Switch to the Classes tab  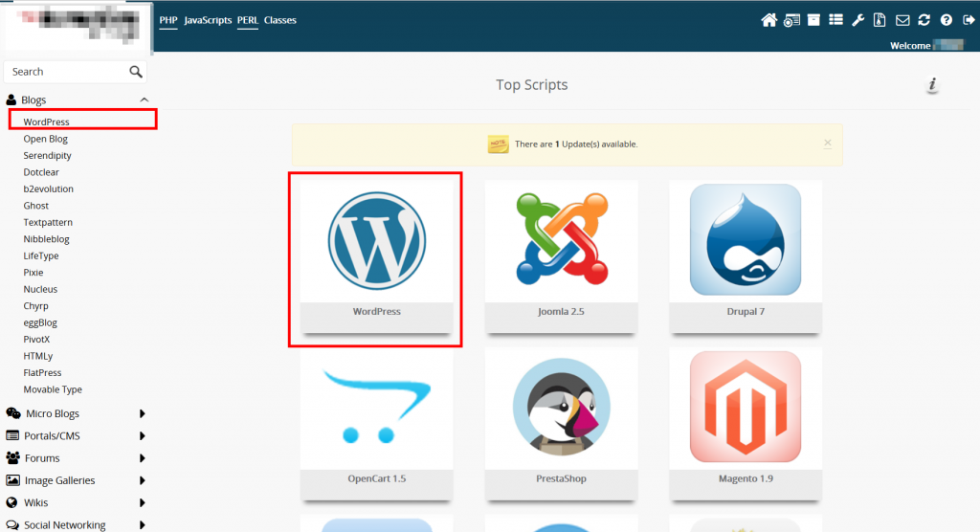point(280,20)
